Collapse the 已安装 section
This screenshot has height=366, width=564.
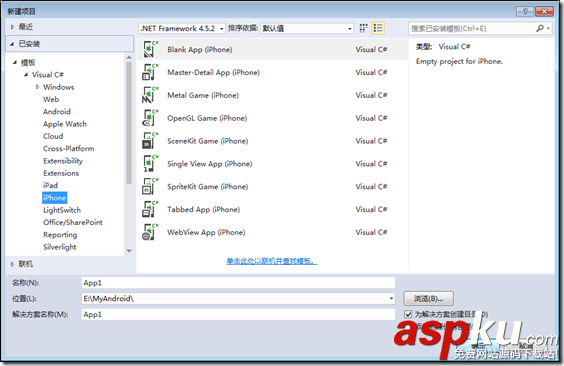coord(12,44)
